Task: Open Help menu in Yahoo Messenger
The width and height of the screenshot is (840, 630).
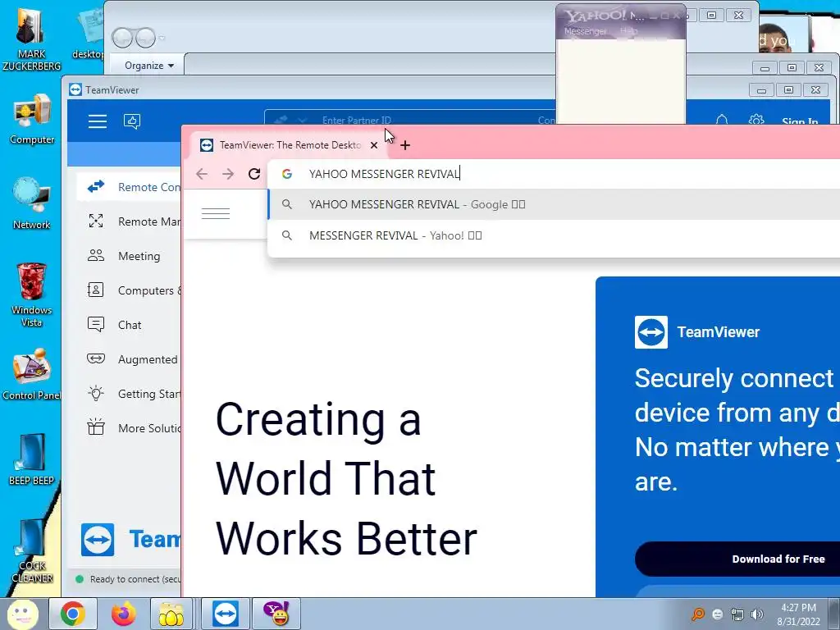Action: click(629, 31)
